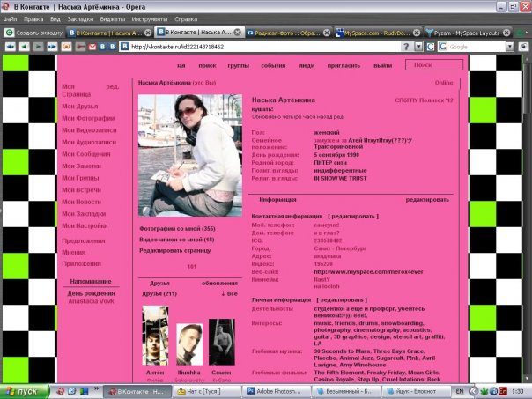Open Internet Explorer icon in quick launch
Image resolution: width=532 pixels, height=399 pixels.
[x=72, y=391]
